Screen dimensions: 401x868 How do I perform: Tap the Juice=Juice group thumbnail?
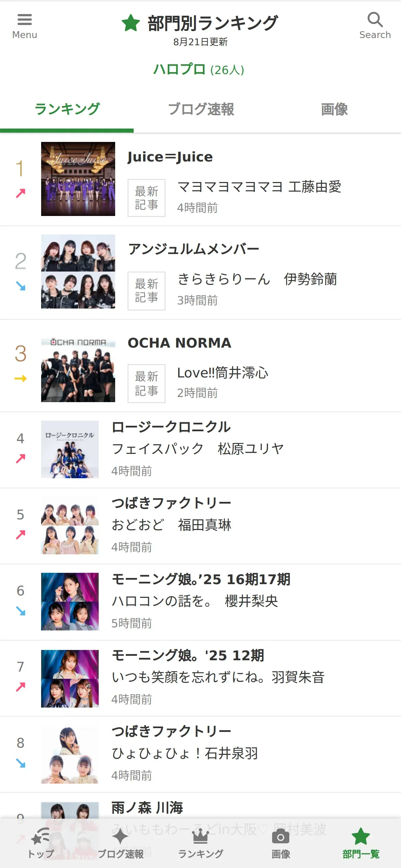click(78, 179)
